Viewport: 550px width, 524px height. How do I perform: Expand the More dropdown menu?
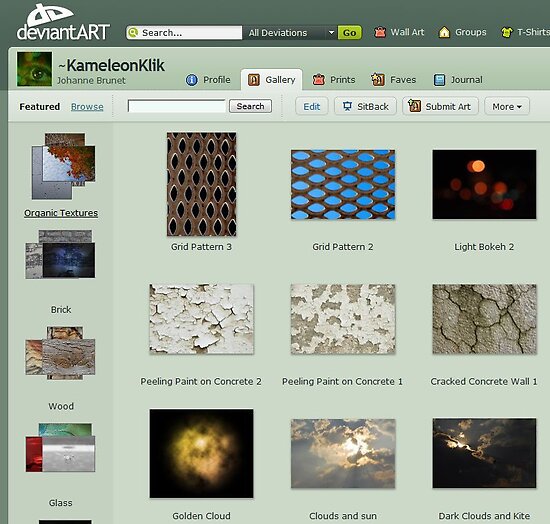pyautogui.click(x=507, y=106)
